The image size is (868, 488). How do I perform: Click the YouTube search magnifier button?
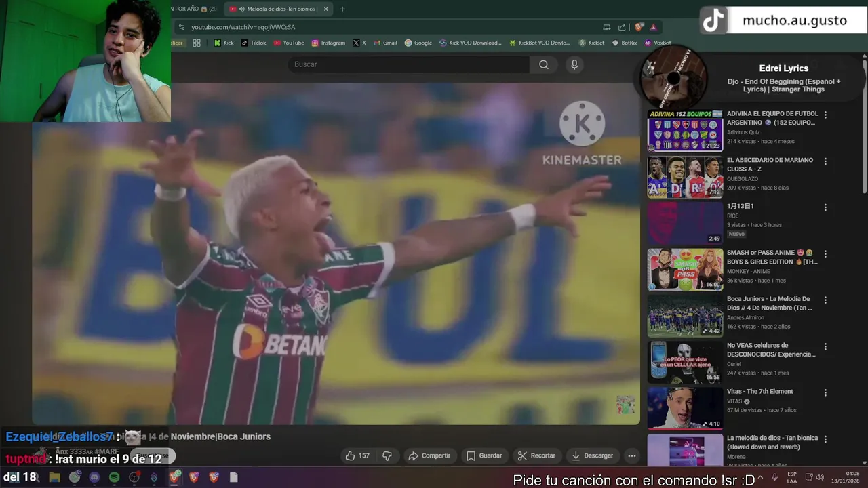tap(543, 64)
